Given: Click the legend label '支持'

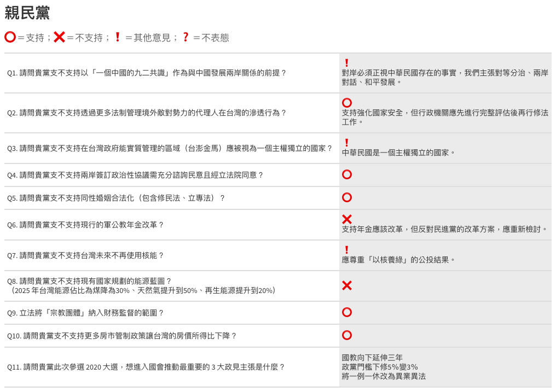Looking at the screenshot, I should coord(35,38).
